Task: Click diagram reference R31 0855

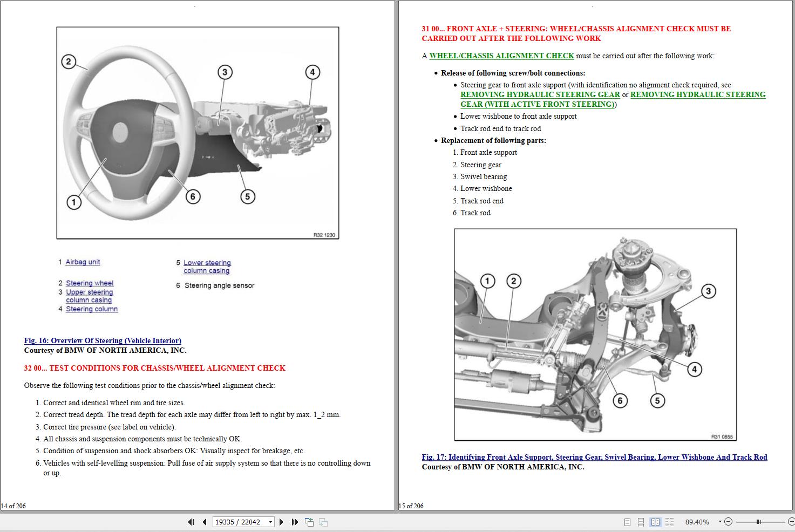Action: (x=722, y=436)
